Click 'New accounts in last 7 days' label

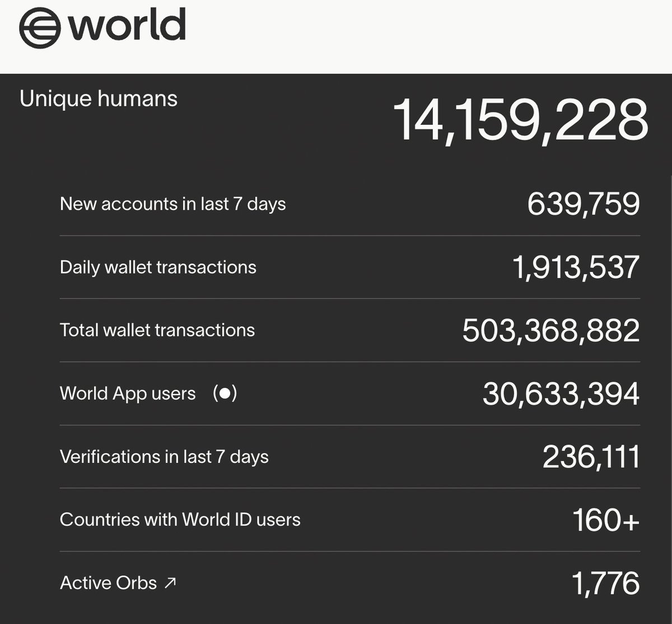coord(172,204)
